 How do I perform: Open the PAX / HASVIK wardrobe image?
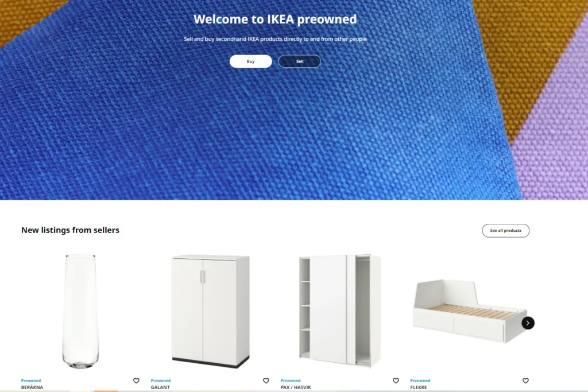click(340, 311)
